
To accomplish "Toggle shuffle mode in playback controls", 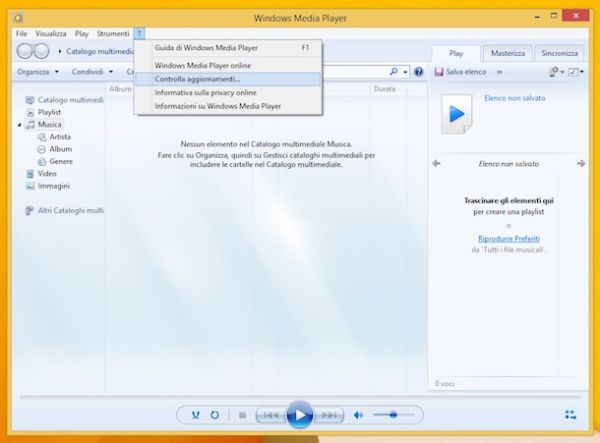I will click(x=196, y=414).
